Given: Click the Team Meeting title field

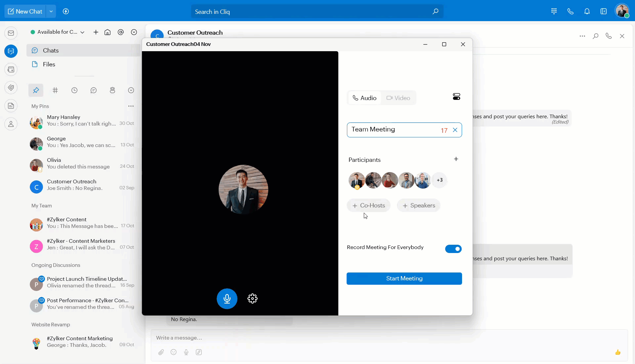Looking at the screenshot, I should point(392,130).
